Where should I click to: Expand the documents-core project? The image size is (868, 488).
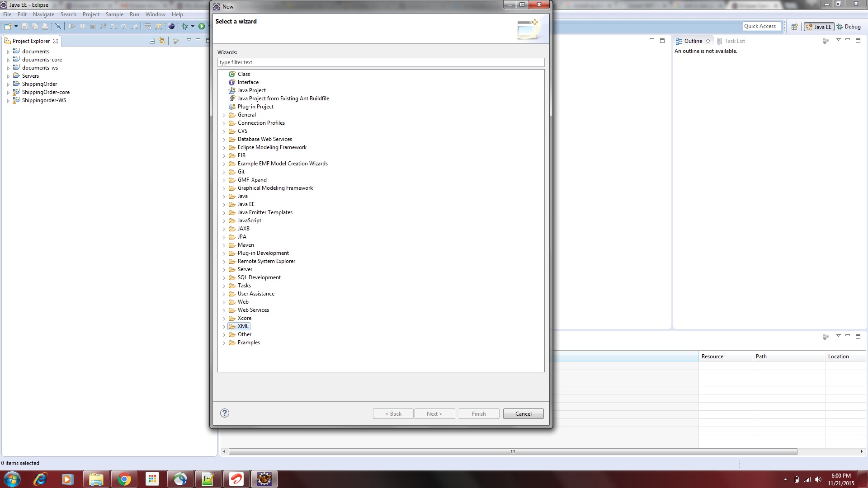pyautogui.click(x=8, y=60)
